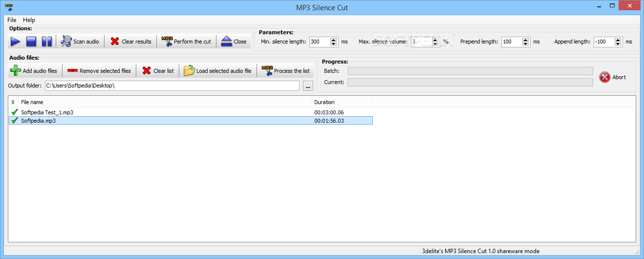This screenshot has width=644, height=259.
Task: Browse for output folder with ellipsis button
Action: [308, 86]
